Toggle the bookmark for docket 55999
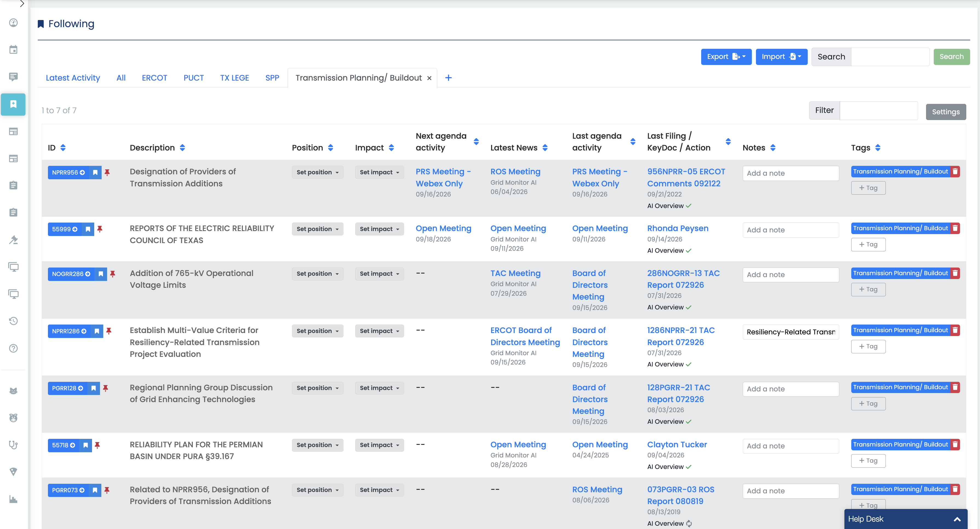This screenshot has height=529, width=980. 88,229
